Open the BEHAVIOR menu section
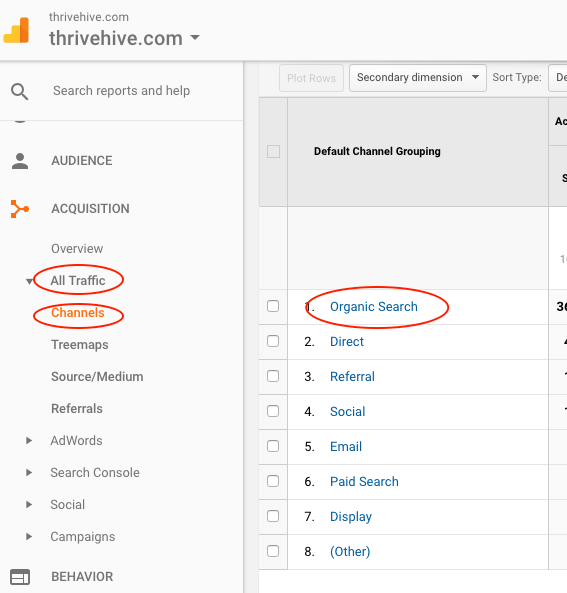This screenshot has height=593, width=567. (x=82, y=577)
